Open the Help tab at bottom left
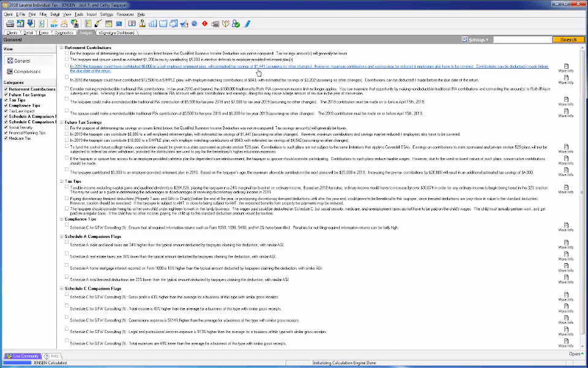The width and height of the screenshot is (588, 368). pyautogui.click(x=51, y=356)
